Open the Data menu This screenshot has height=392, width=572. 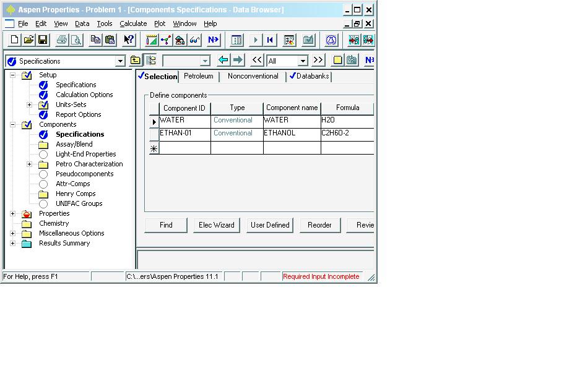(x=82, y=23)
